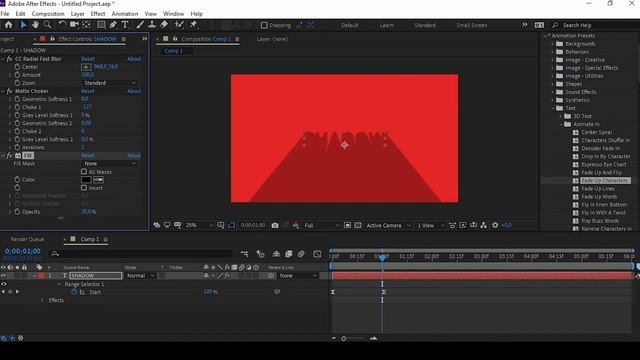This screenshot has height=360, width=640.
Task: Toggle the Fill effect fx switch
Action: click(x=9, y=156)
